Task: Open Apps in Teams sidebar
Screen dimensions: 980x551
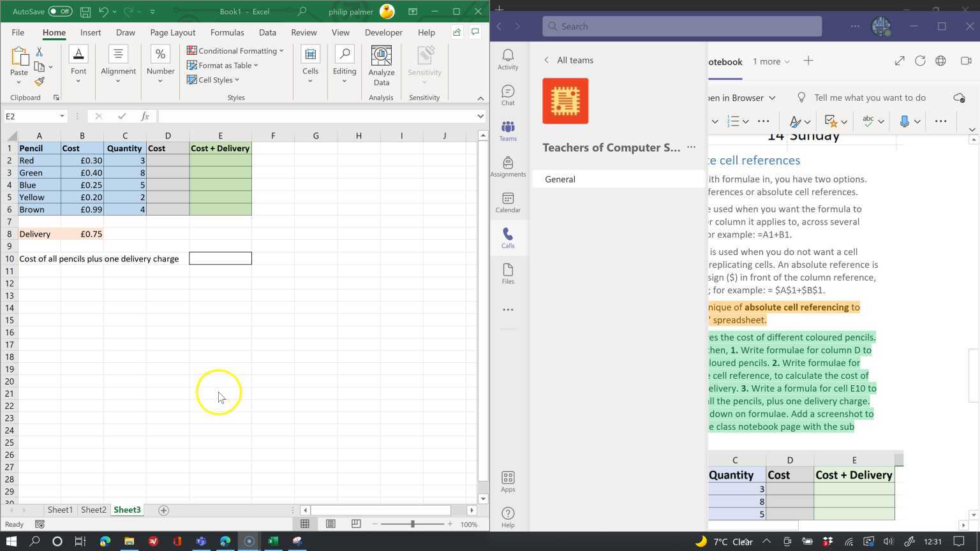Action: 508,481
